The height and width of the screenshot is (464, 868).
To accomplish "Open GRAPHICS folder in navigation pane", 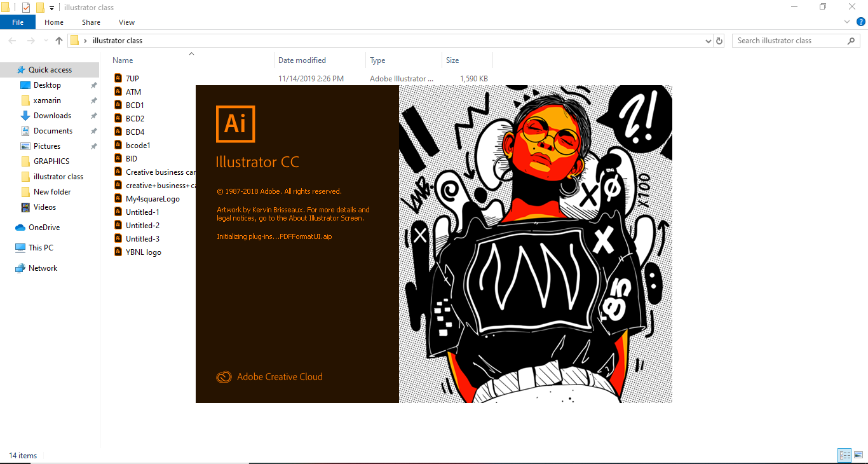I will click(51, 161).
